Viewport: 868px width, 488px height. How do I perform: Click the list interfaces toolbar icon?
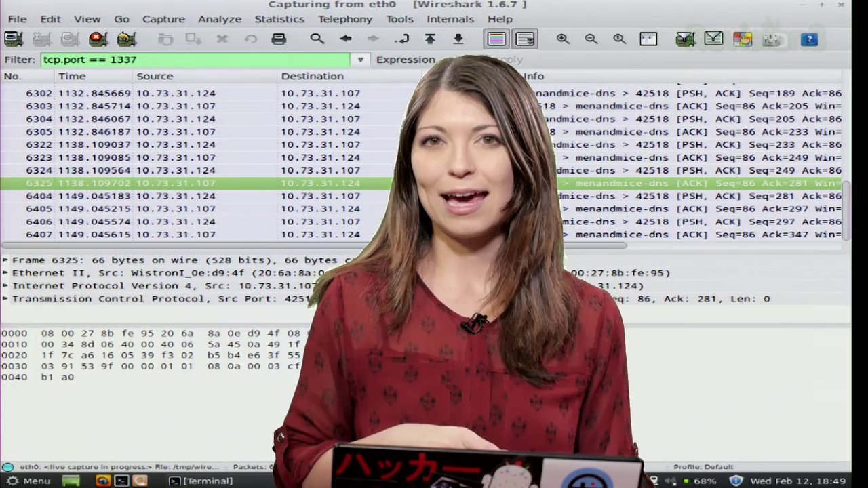pos(14,39)
